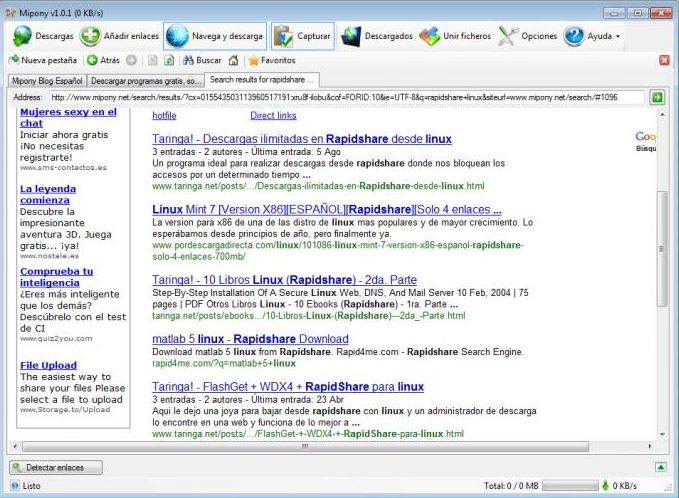Click the scroll down arrow
679x498 pixels.
662,434
